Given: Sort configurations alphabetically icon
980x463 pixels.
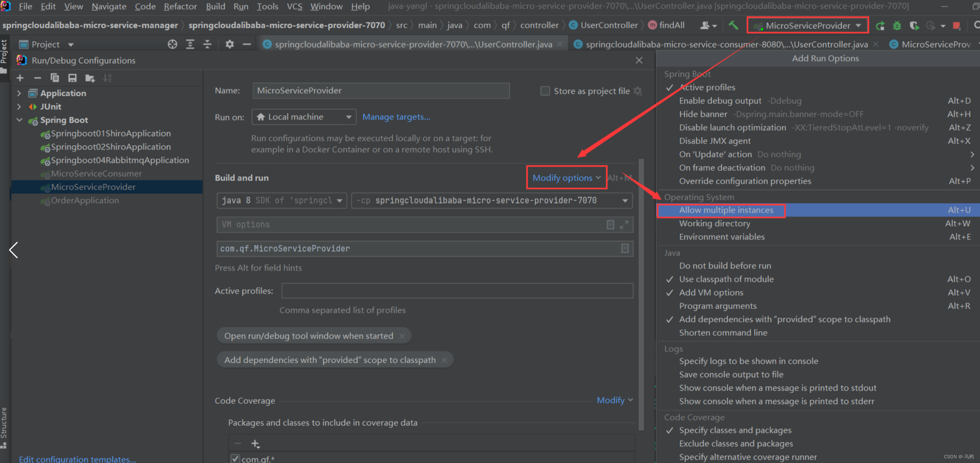Looking at the screenshot, I should pyautogui.click(x=108, y=78).
